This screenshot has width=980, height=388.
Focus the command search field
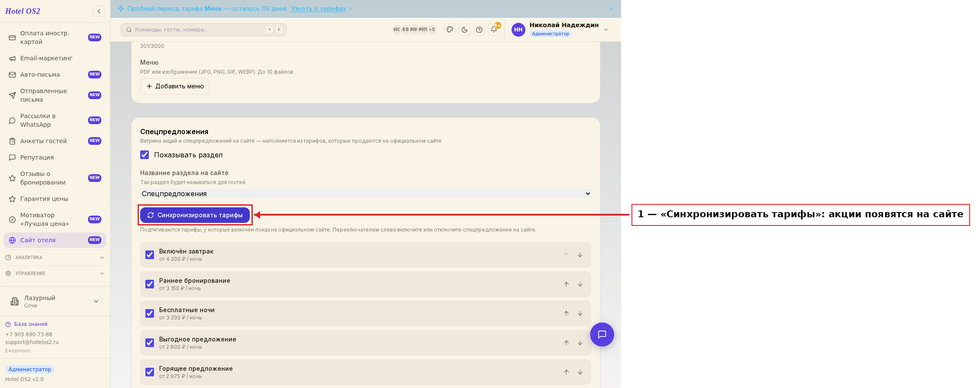203,30
